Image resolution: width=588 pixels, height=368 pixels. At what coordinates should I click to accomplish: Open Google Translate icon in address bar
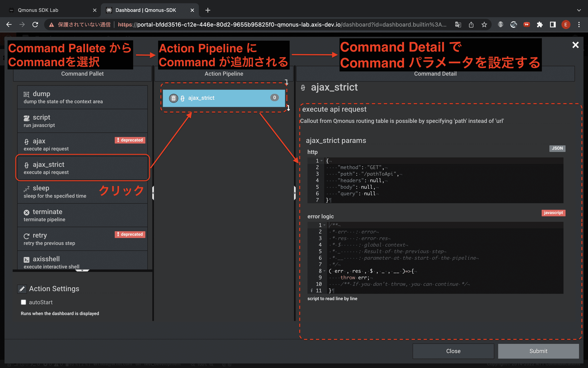(x=458, y=25)
